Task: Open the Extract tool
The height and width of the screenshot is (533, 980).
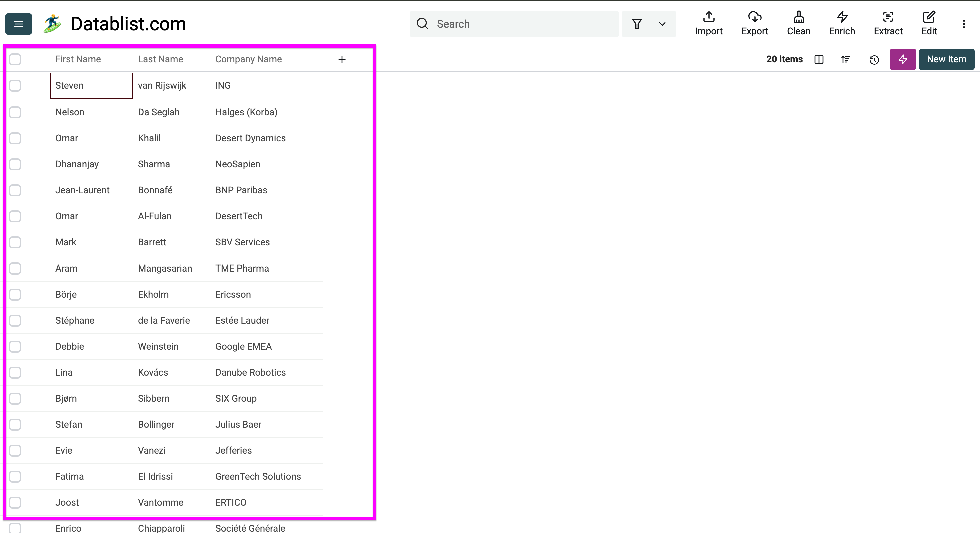Action: coord(888,23)
